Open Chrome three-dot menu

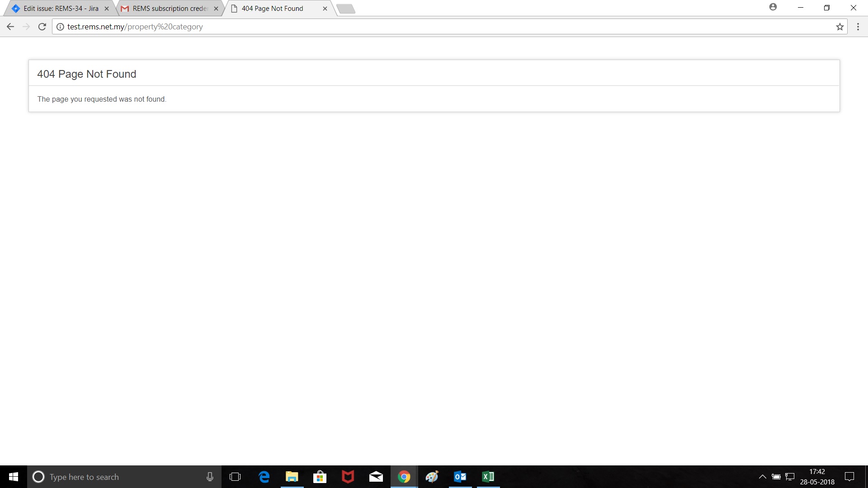[858, 27]
